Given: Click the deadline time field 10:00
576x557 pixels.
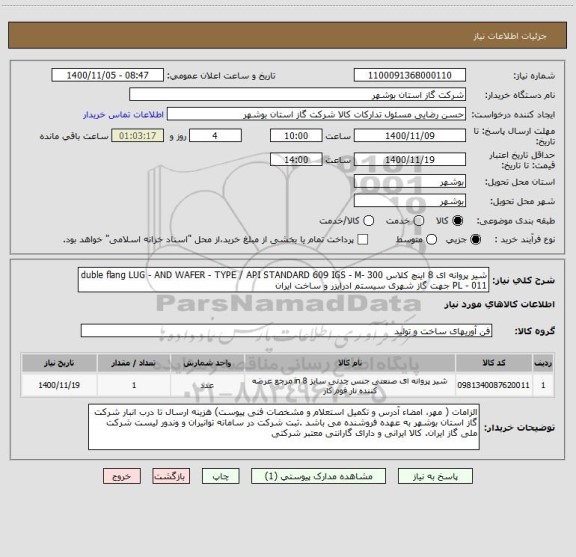Looking at the screenshot, I should point(296,136).
